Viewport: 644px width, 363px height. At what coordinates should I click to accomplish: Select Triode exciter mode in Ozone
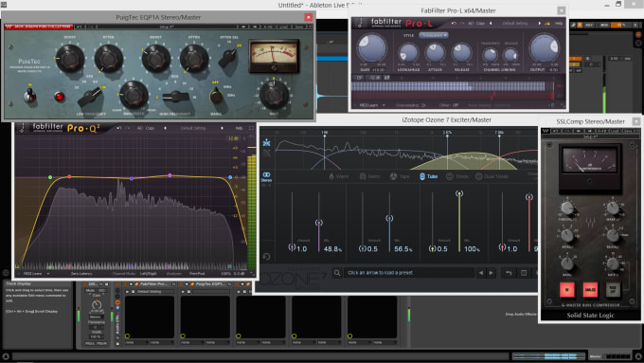coord(457,176)
